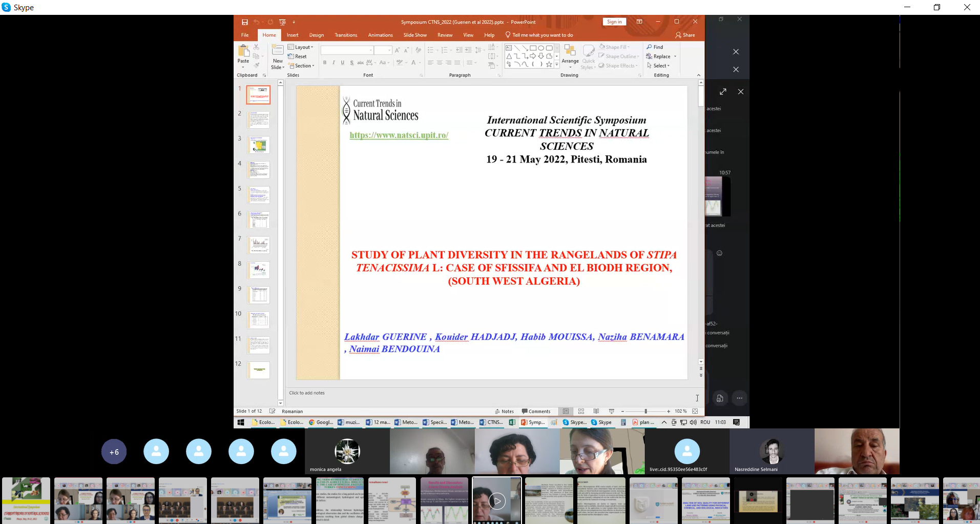This screenshot has width=980, height=524.
Task: Click the Reset slide button
Action: coord(297,56)
